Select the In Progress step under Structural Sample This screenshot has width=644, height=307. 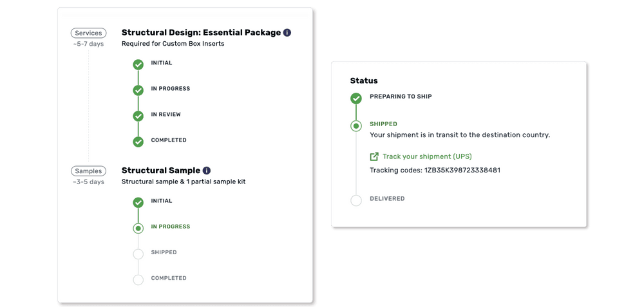[x=138, y=228]
